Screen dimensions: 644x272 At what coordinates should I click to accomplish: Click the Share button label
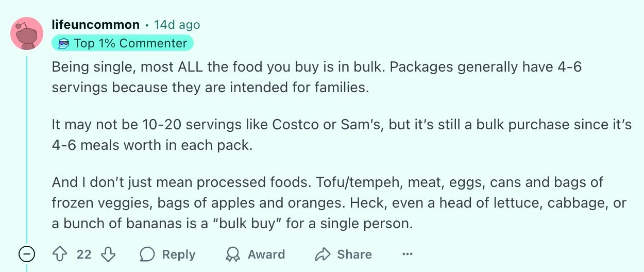[x=354, y=254]
